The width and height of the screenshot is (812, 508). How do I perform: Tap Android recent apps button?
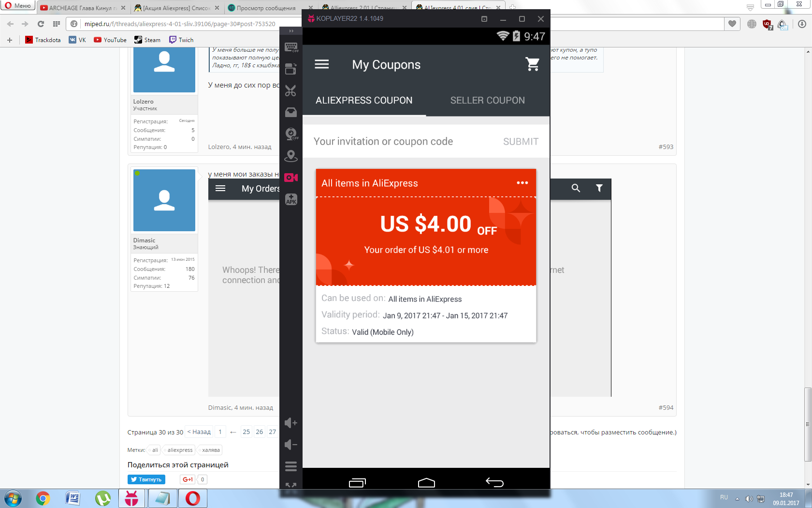357,482
